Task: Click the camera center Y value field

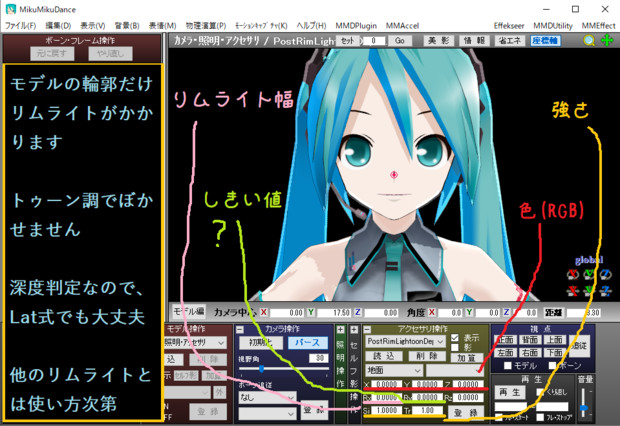Action: [333, 312]
